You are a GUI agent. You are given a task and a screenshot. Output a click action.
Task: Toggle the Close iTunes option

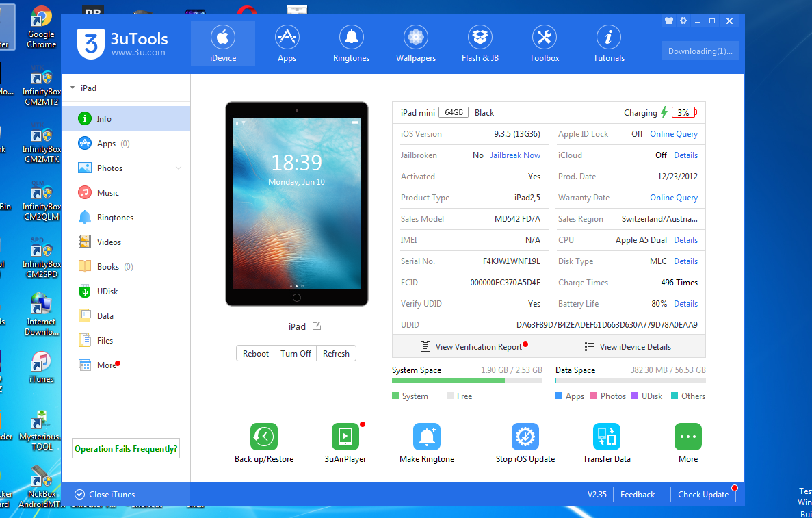(x=105, y=494)
